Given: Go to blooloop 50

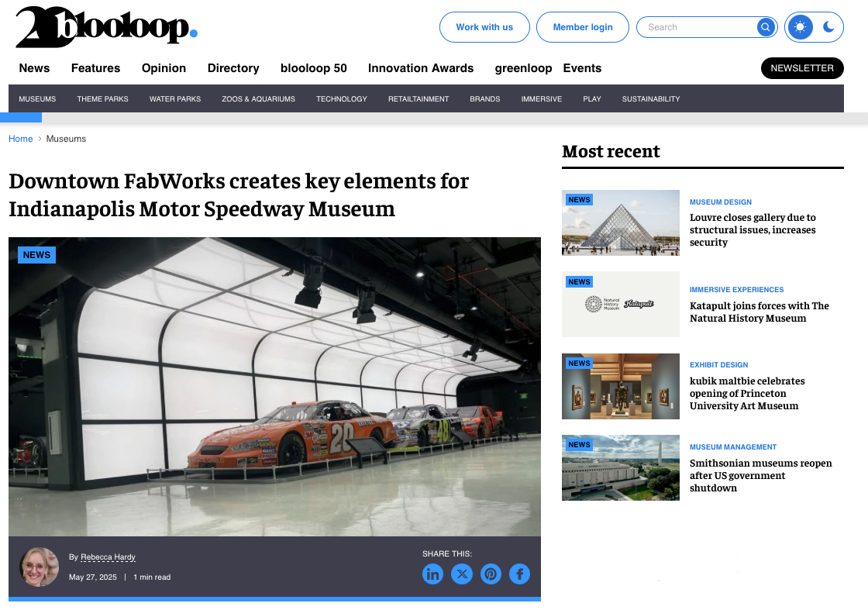Looking at the screenshot, I should point(314,68).
